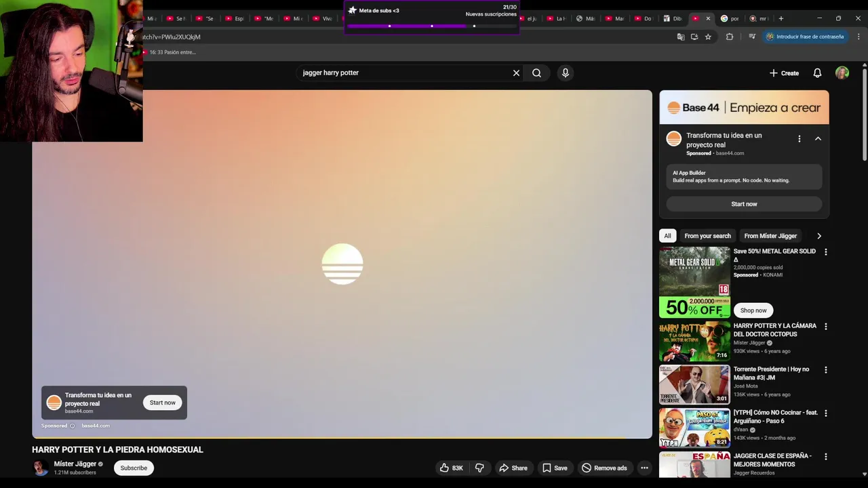Viewport: 868px width, 488px height.
Task: Bookmark page with star icon
Action: click(708, 37)
